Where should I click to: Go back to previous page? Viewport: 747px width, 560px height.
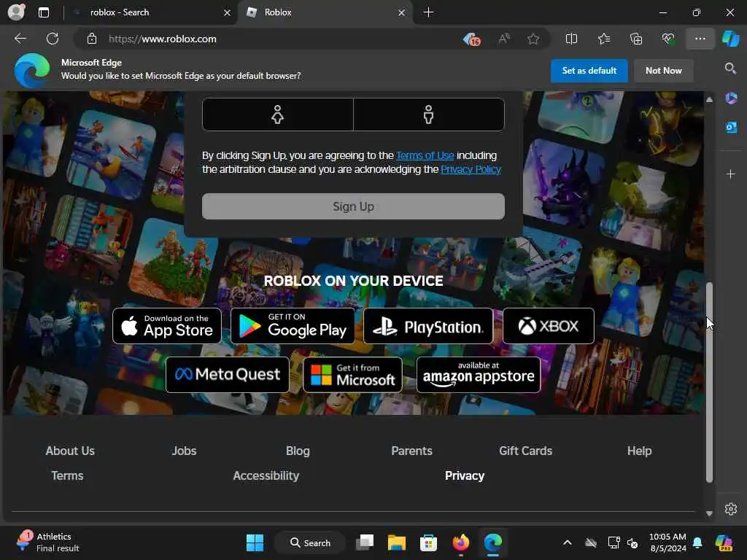tap(20, 39)
